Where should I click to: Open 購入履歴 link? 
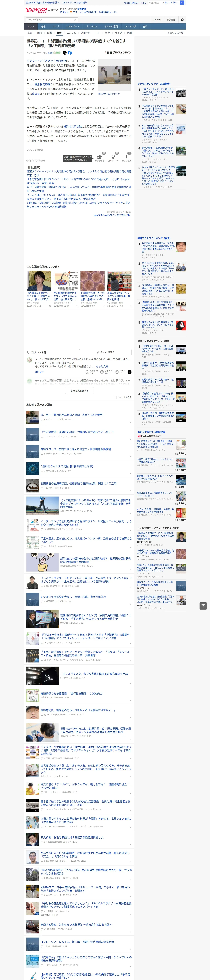pyautogui.click(x=171, y=20)
